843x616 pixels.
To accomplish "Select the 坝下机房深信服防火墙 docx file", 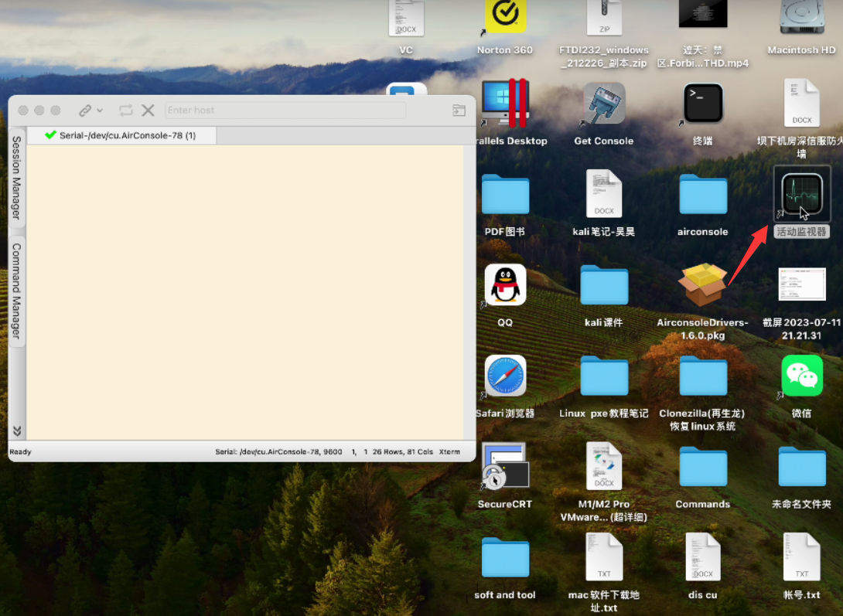I will point(801,103).
